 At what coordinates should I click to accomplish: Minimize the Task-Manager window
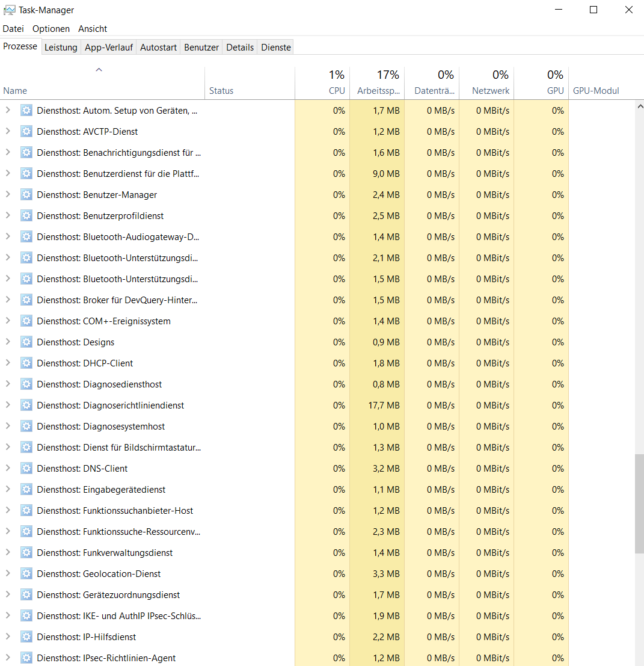click(559, 10)
